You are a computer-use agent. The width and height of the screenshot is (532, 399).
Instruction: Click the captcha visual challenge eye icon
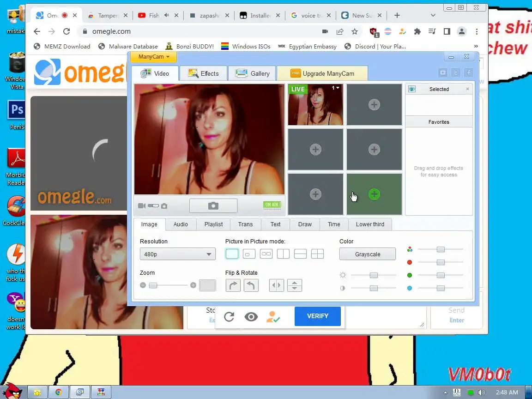tap(251, 317)
